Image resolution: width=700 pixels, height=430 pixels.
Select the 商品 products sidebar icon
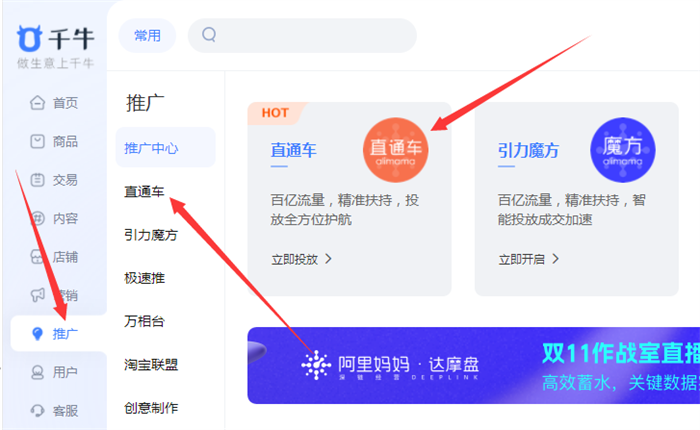[x=38, y=142]
